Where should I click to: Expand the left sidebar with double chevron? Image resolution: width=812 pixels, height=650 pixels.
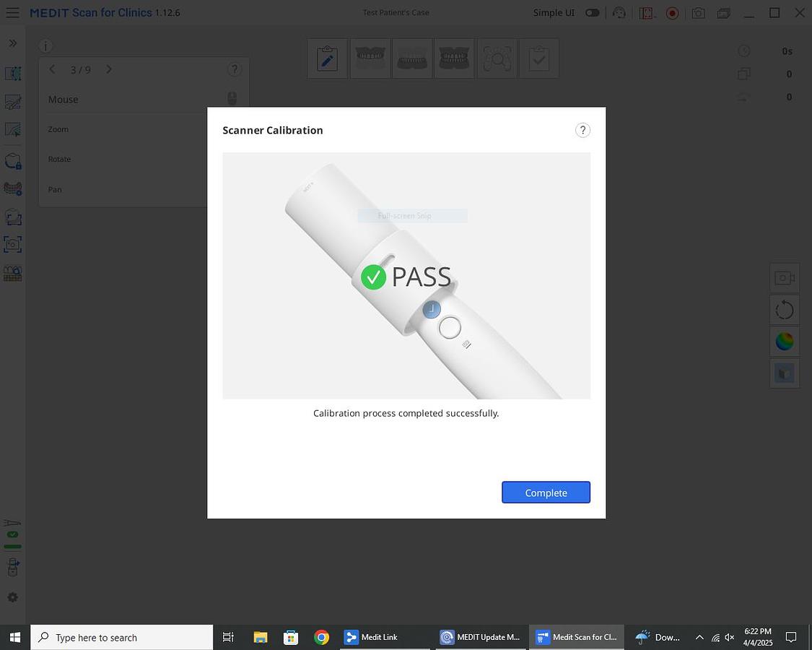pyautogui.click(x=12, y=43)
